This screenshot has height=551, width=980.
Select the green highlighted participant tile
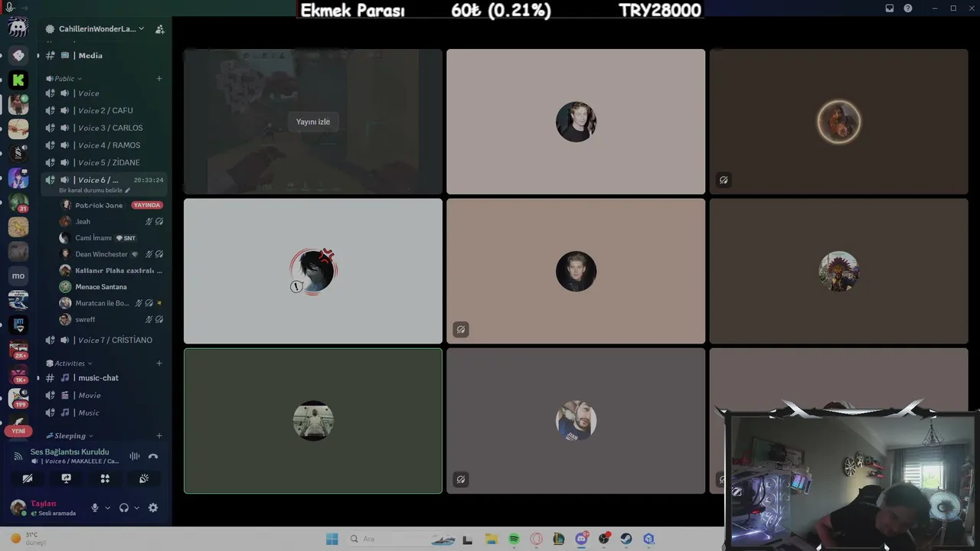click(312, 421)
